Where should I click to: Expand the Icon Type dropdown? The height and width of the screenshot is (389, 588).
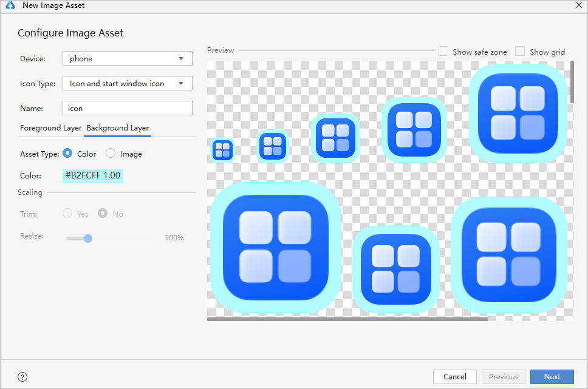coord(128,84)
